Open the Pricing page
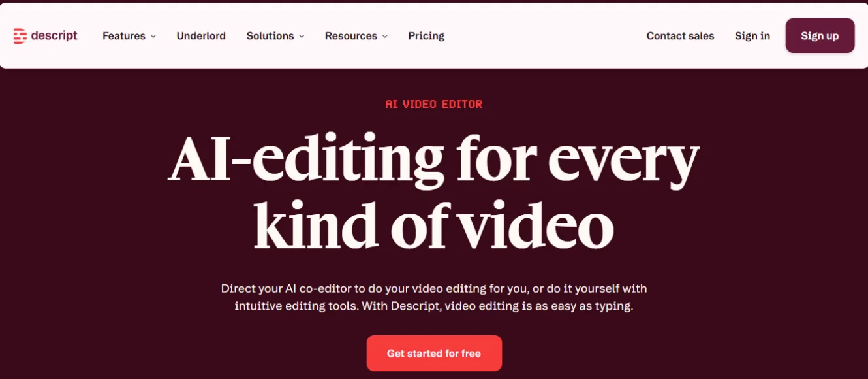The height and width of the screenshot is (379, 868). point(426,36)
